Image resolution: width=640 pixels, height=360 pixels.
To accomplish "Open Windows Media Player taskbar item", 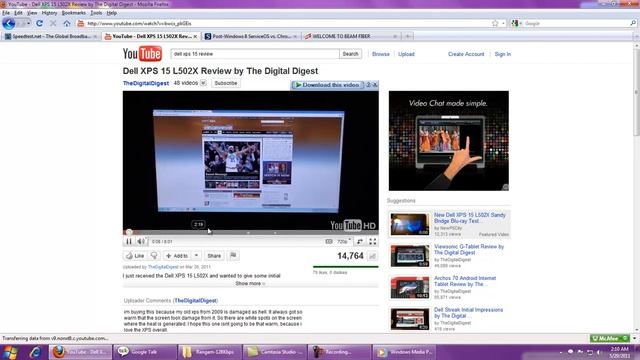I will tap(404, 352).
